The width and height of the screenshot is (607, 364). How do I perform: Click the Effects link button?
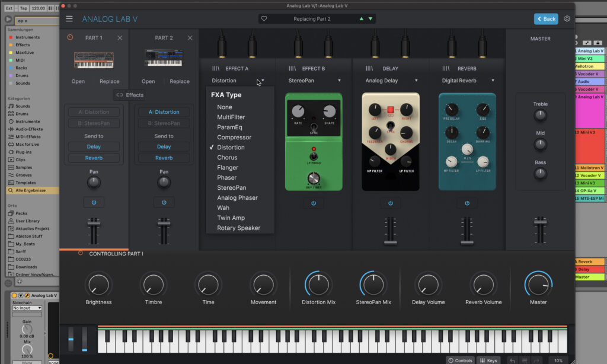130,95
